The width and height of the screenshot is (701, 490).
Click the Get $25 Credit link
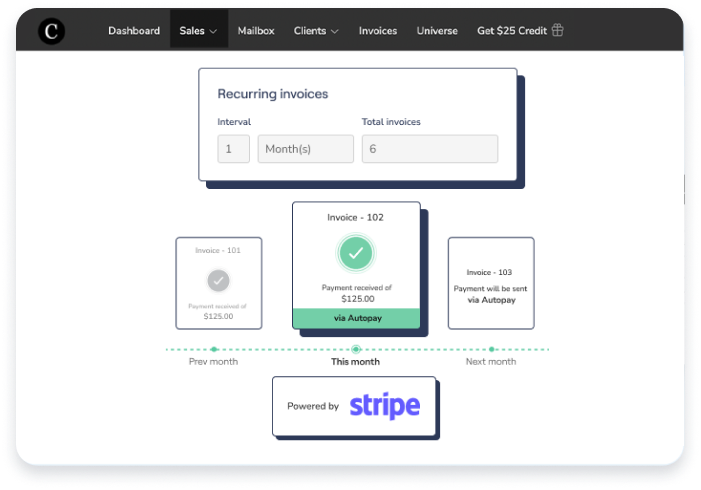pyautogui.click(x=512, y=31)
